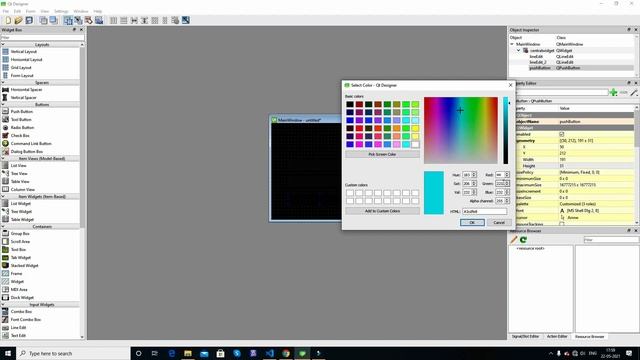Click the Horizontal Splitter layout icon
Screen dimensions: 640x360
pos(134,20)
